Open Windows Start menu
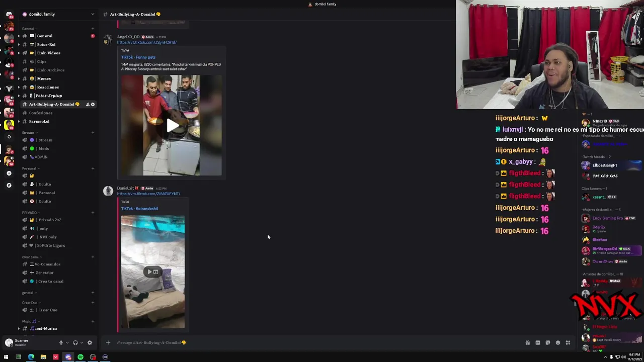 (6, 357)
